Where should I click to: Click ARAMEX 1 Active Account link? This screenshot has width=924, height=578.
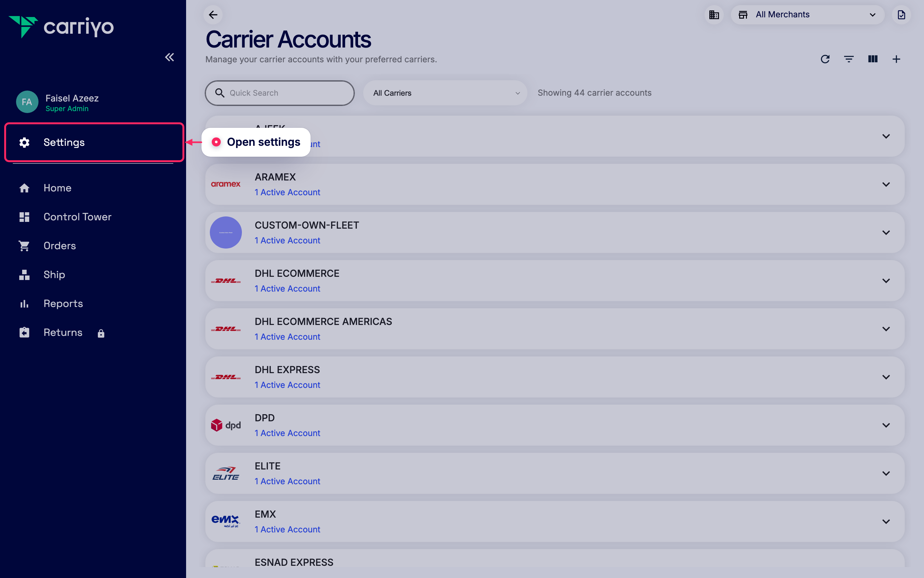click(287, 192)
